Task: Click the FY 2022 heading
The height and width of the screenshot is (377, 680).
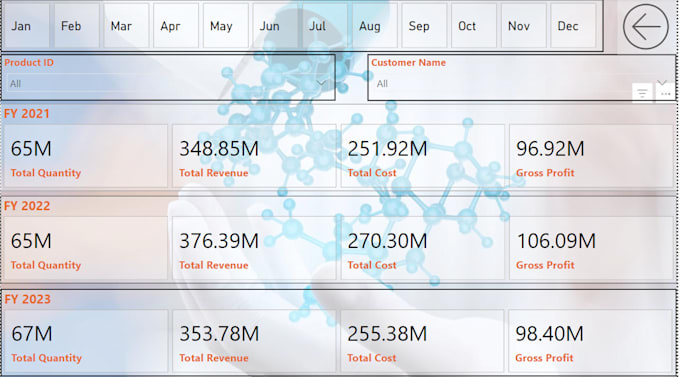Action: pyautogui.click(x=27, y=206)
